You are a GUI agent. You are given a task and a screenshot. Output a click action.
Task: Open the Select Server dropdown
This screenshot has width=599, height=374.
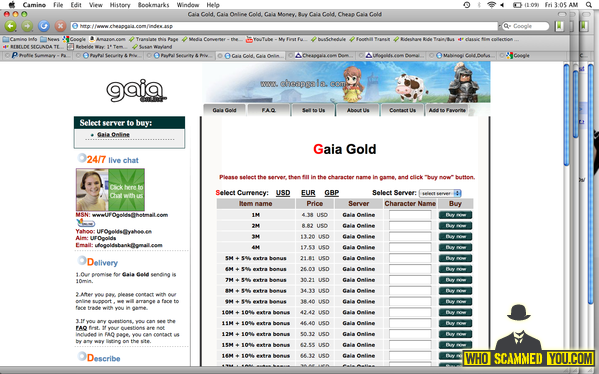coord(440,193)
